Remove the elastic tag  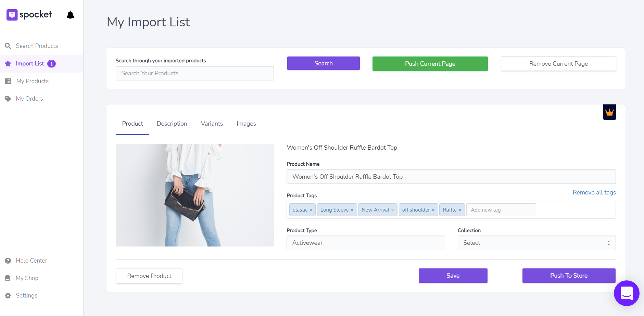coord(311,210)
